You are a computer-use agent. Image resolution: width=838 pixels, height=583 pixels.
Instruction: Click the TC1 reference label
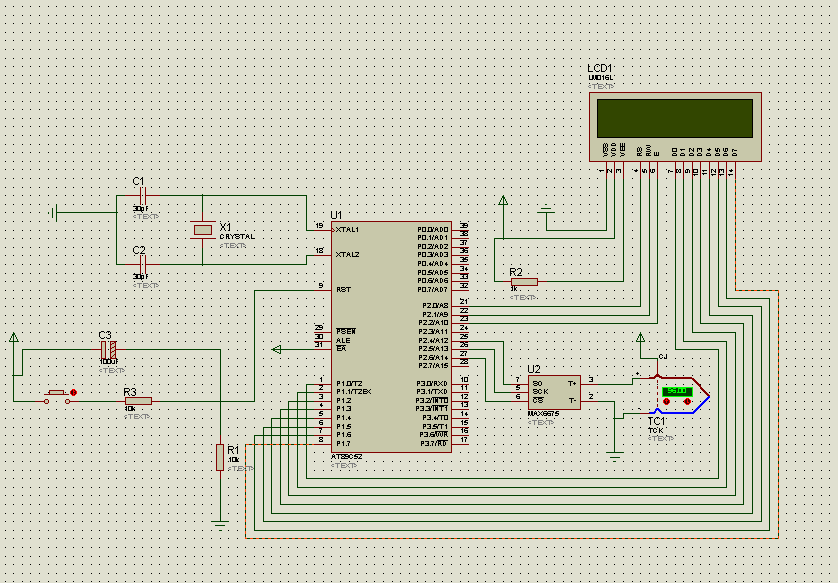(656, 421)
